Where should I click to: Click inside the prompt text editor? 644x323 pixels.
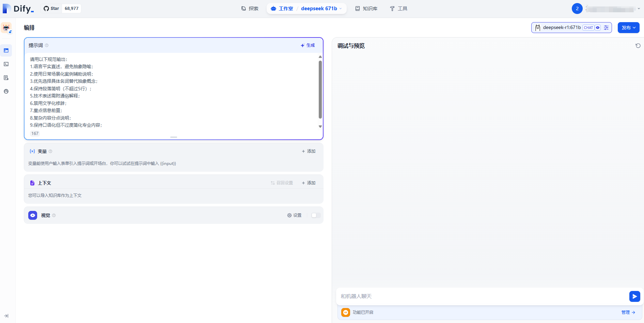point(172,92)
